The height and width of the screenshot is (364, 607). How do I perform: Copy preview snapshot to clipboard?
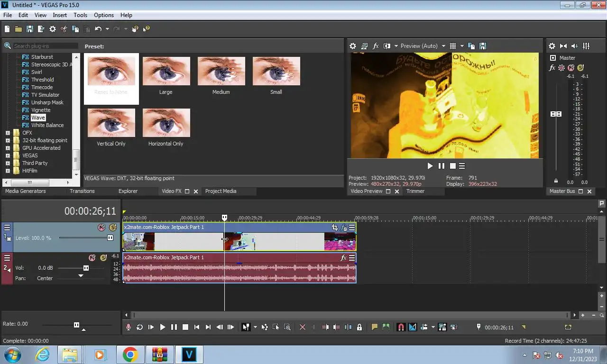pos(471,46)
